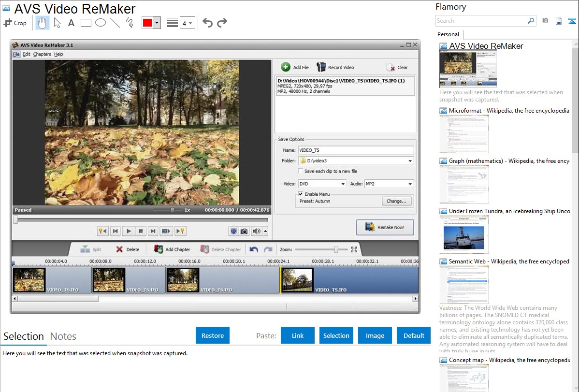Click the Flamory search field

click(x=481, y=21)
